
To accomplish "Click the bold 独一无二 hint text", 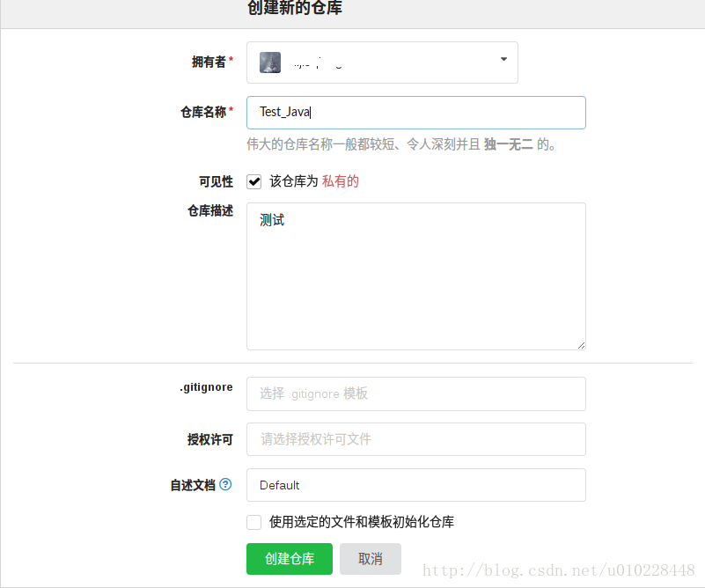I will tap(509, 144).
